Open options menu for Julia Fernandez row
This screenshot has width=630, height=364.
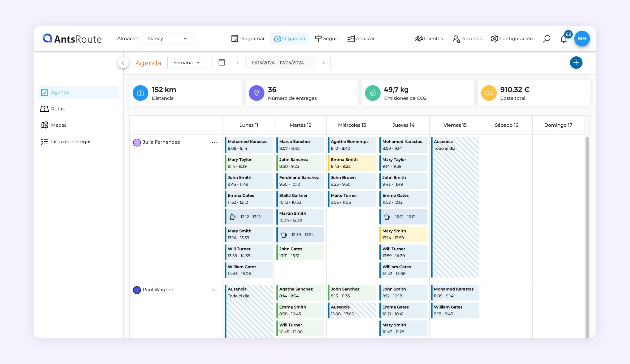click(x=214, y=142)
